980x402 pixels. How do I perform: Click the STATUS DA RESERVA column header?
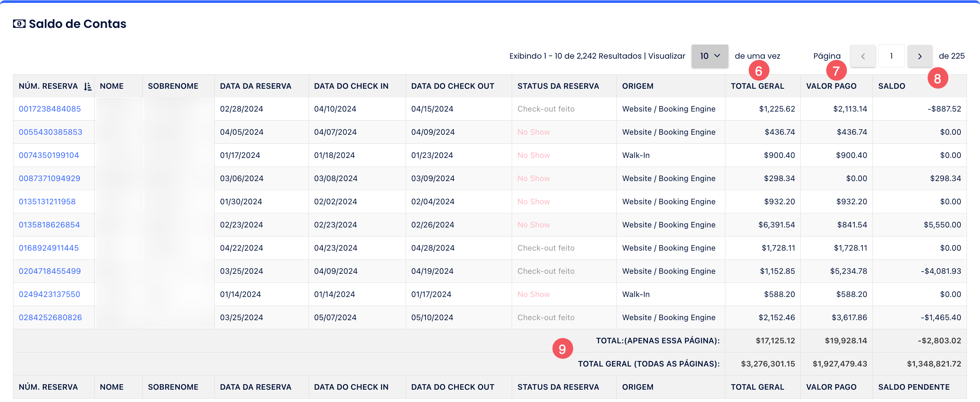point(558,86)
